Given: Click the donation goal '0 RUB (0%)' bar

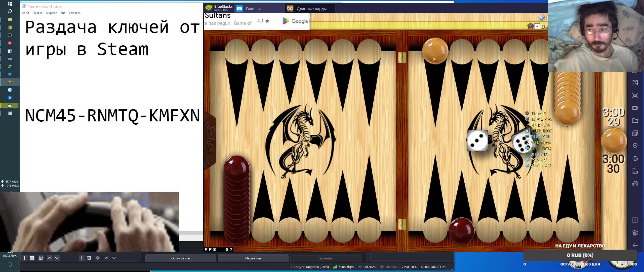Looking at the screenshot, I should pyautogui.click(x=580, y=255).
